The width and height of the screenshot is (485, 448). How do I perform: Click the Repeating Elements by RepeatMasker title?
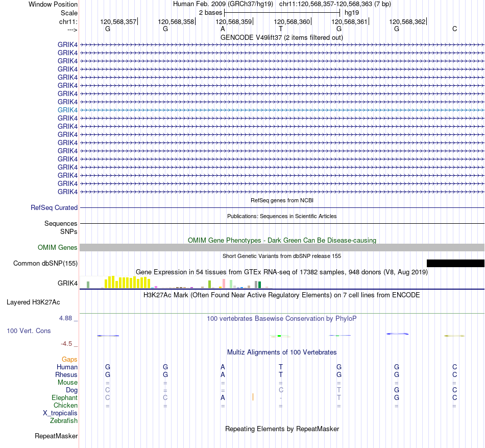click(282, 429)
